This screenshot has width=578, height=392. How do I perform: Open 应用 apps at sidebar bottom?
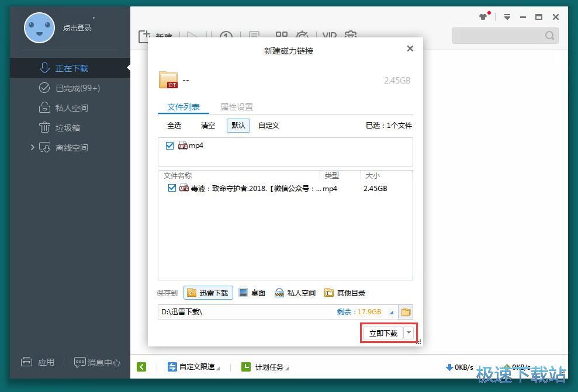[x=37, y=362]
